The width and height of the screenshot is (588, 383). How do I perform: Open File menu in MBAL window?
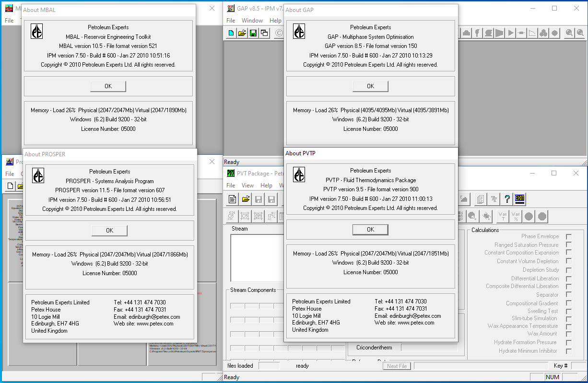pyautogui.click(x=10, y=21)
